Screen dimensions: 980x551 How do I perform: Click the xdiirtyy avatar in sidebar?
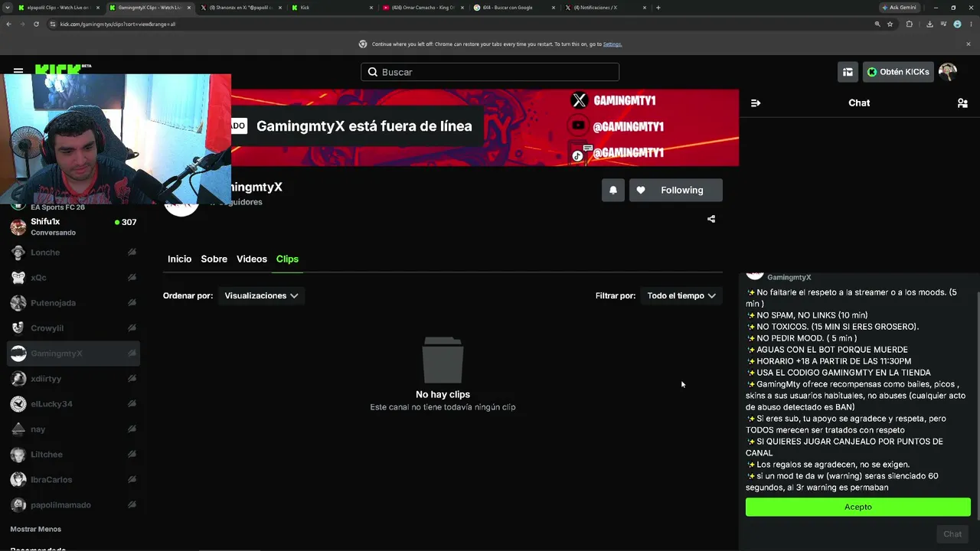coord(18,379)
